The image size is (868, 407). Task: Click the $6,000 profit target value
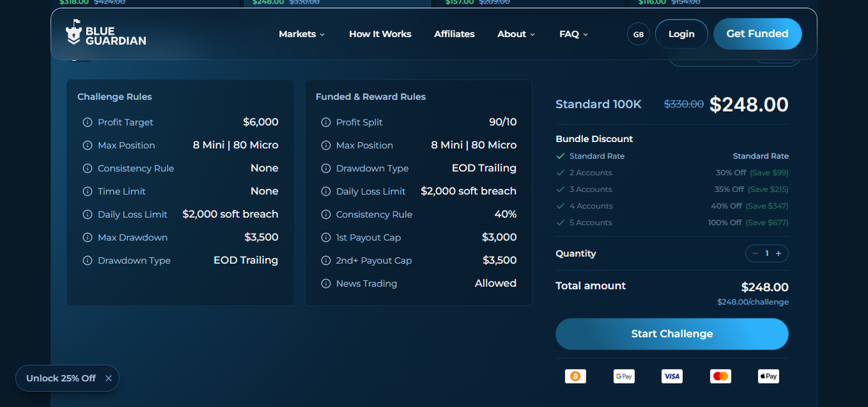pos(260,122)
